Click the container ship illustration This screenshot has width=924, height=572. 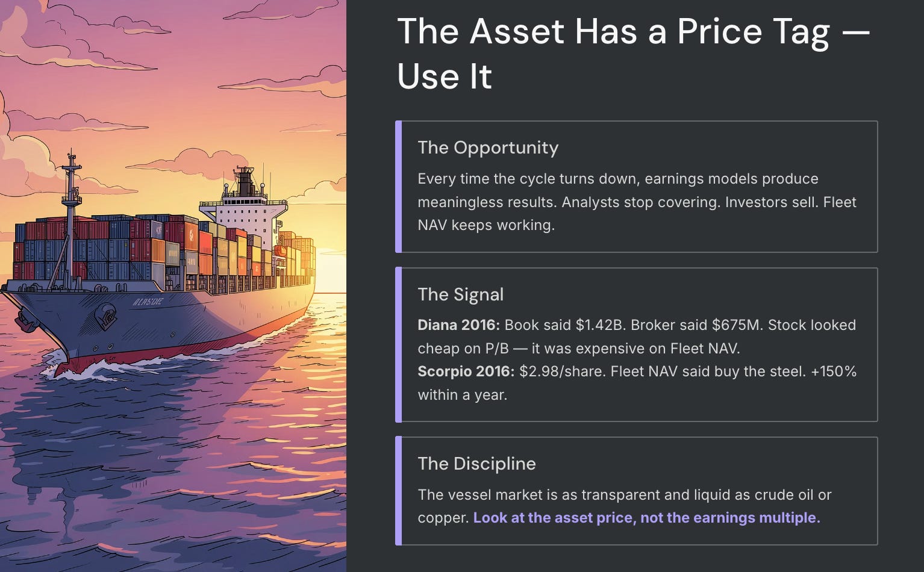(x=173, y=286)
